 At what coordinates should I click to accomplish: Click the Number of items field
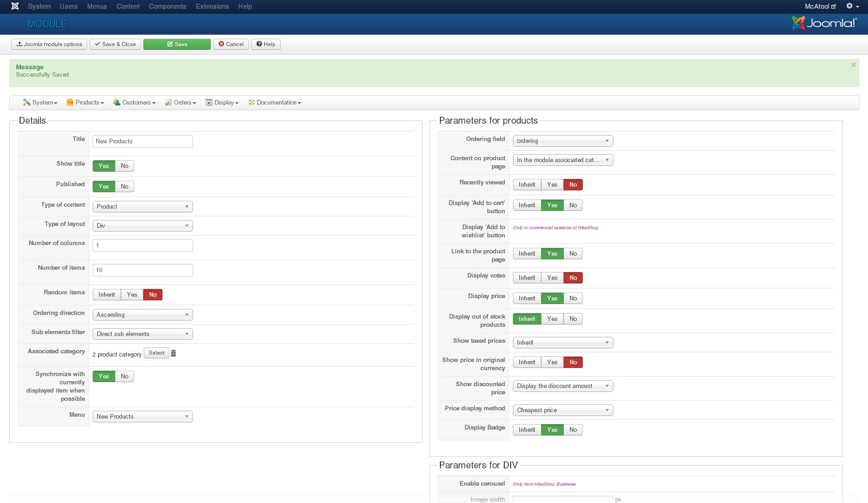tap(143, 270)
